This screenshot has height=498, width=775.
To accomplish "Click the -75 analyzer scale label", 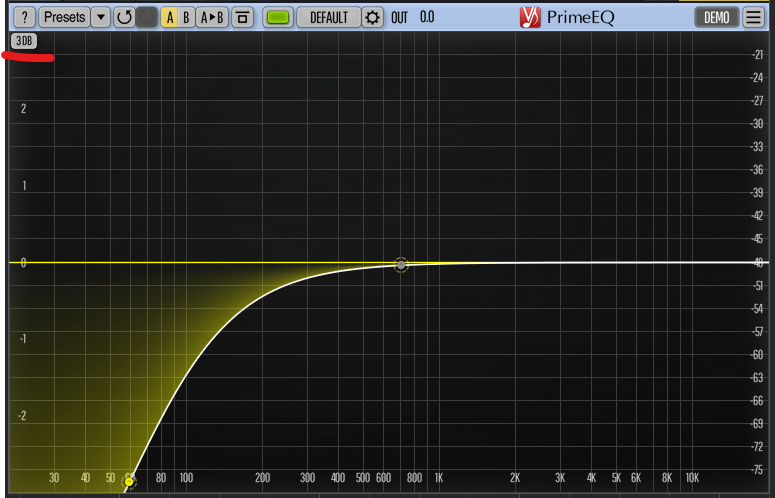I will 757,469.
